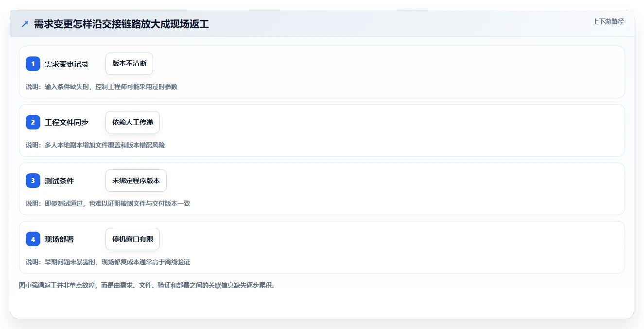Select the 版本不清晰 tag
Image resolution: width=644 pixels, height=329 pixels.
click(x=129, y=64)
